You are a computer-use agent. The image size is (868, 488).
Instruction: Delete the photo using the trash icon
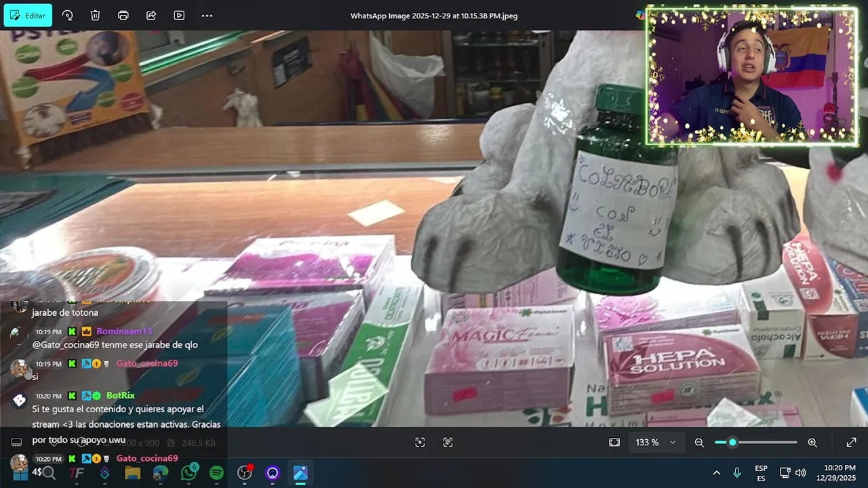pos(96,16)
